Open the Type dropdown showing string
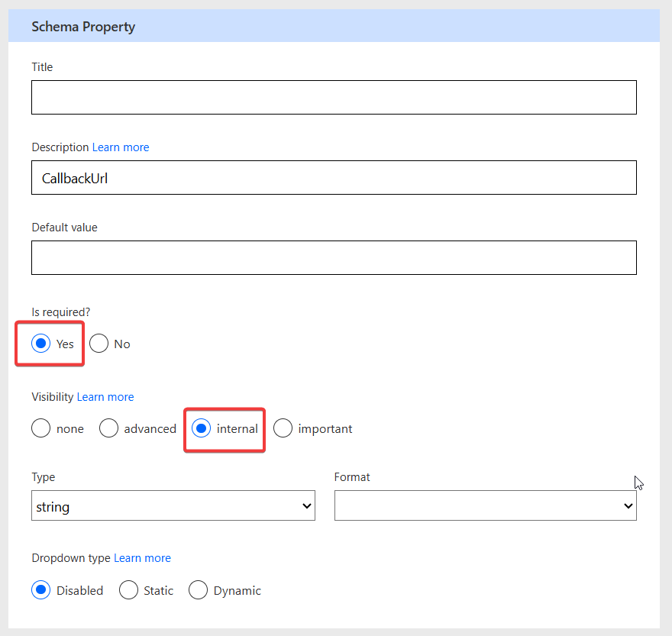The width and height of the screenshot is (672, 636). 173,506
